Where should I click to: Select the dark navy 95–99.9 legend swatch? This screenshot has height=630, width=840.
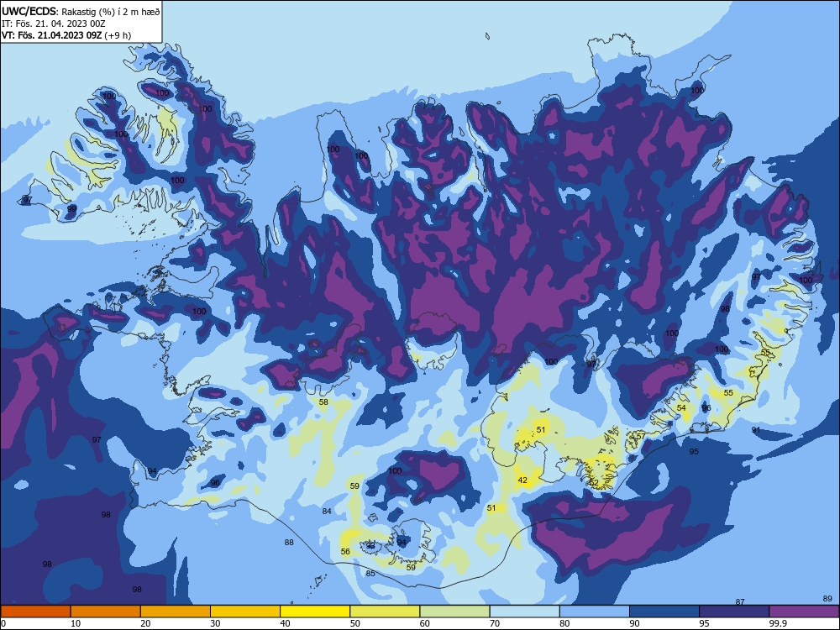pos(734,612)
